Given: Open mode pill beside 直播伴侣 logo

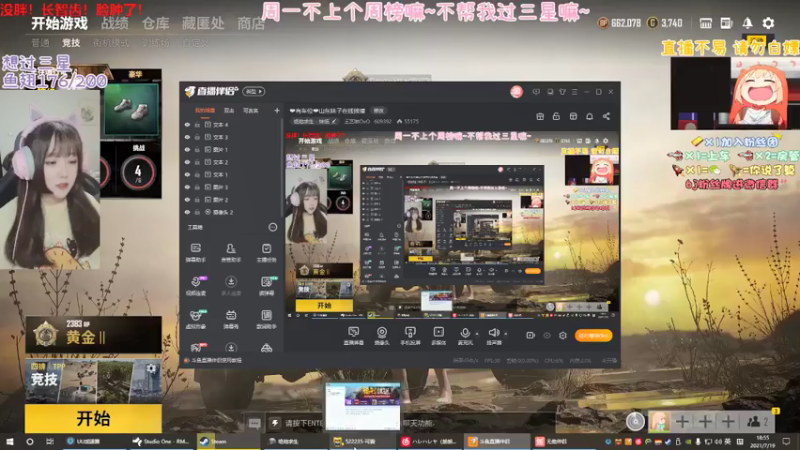Looking at the screenshot, I should pos(254,92).
